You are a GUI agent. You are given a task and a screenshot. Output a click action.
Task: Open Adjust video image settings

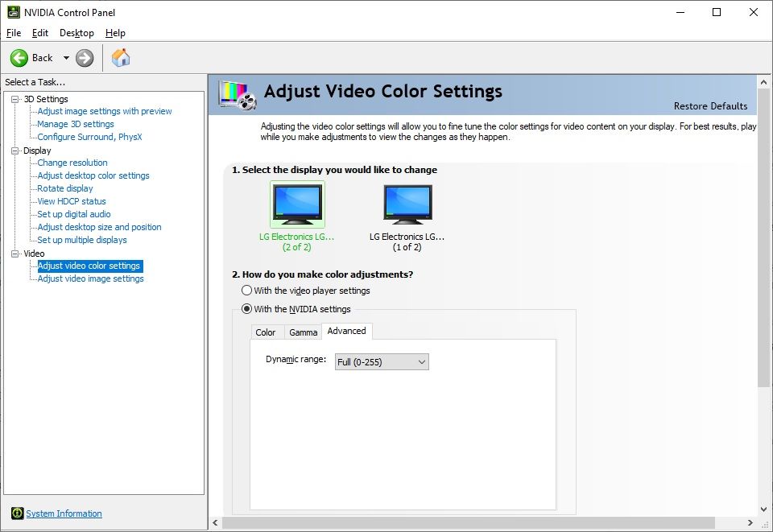click(x=91, y=278)
